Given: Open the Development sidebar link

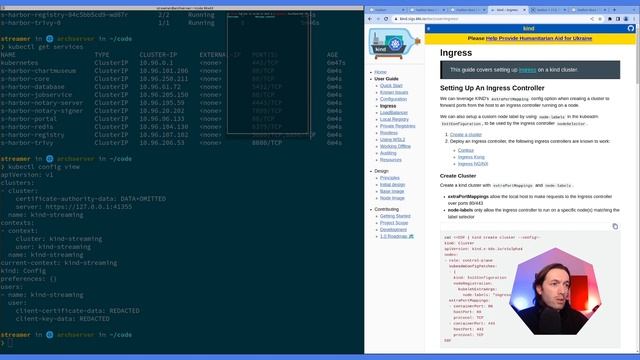Looking at the screenshot, I should pos(393,230).
